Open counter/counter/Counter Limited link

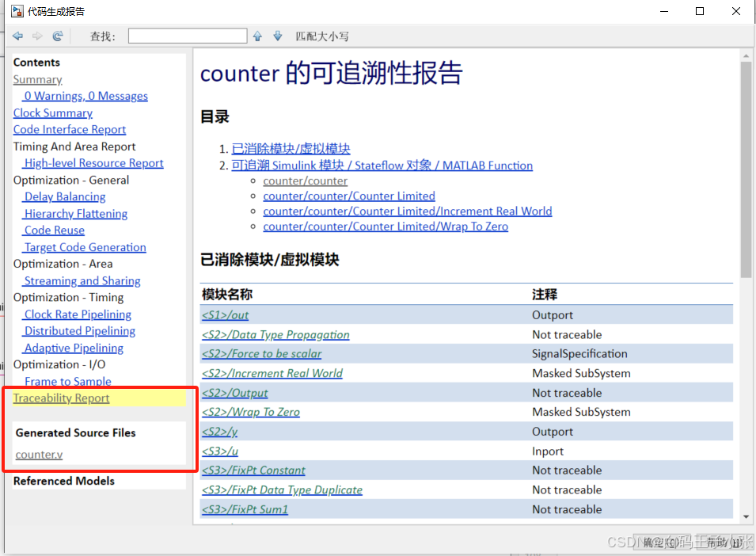click(349, 196)
